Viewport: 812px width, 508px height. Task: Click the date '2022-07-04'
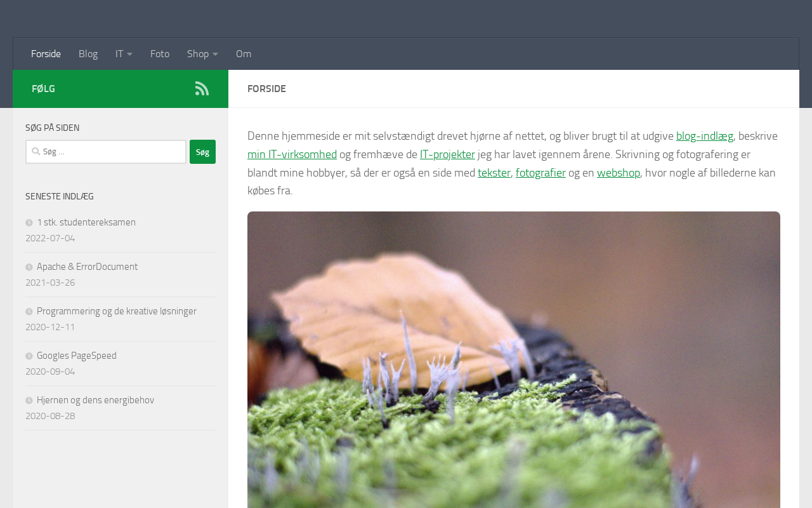[x=50, y=238]
